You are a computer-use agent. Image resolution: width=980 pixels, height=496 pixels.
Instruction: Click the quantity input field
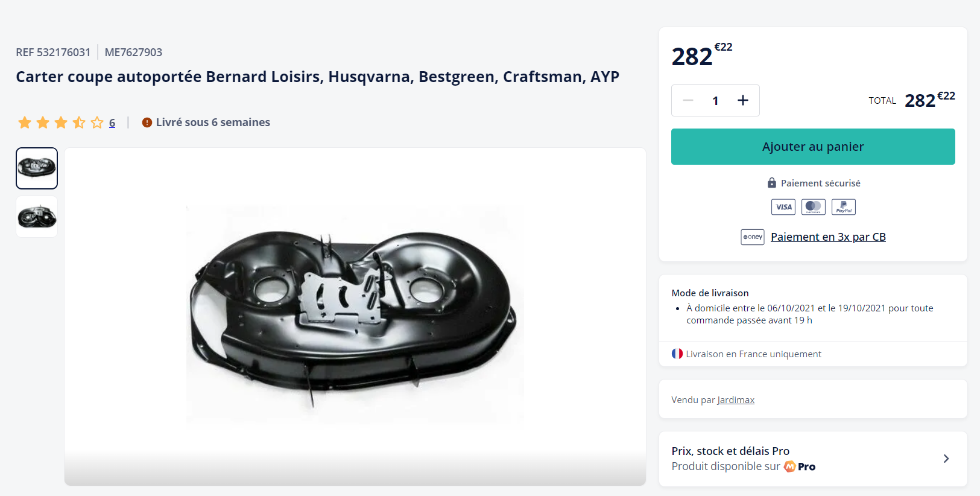pos(715,101)
